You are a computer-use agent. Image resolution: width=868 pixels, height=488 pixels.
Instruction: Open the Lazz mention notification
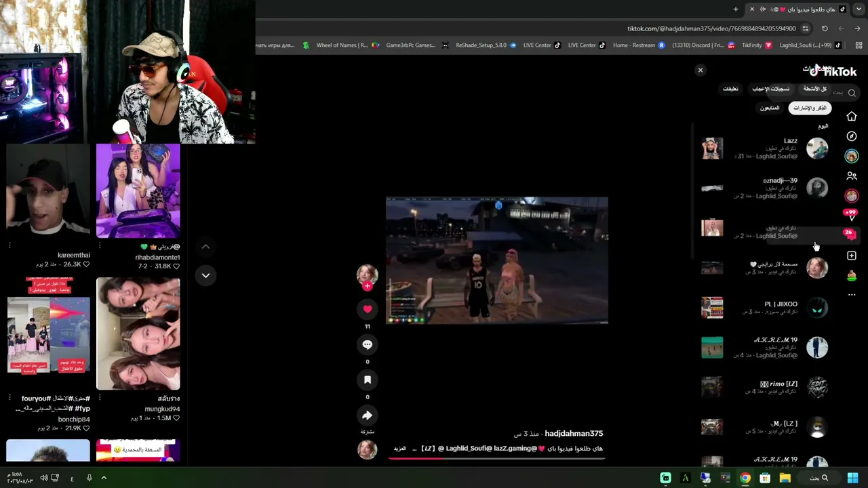click(x=764, y=148)
